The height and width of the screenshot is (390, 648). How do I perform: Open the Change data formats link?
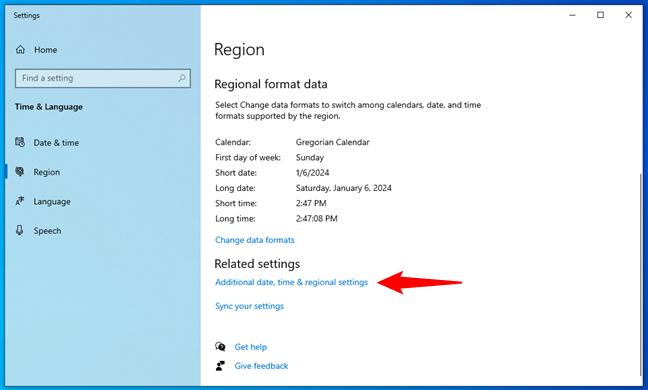[255, 240]
